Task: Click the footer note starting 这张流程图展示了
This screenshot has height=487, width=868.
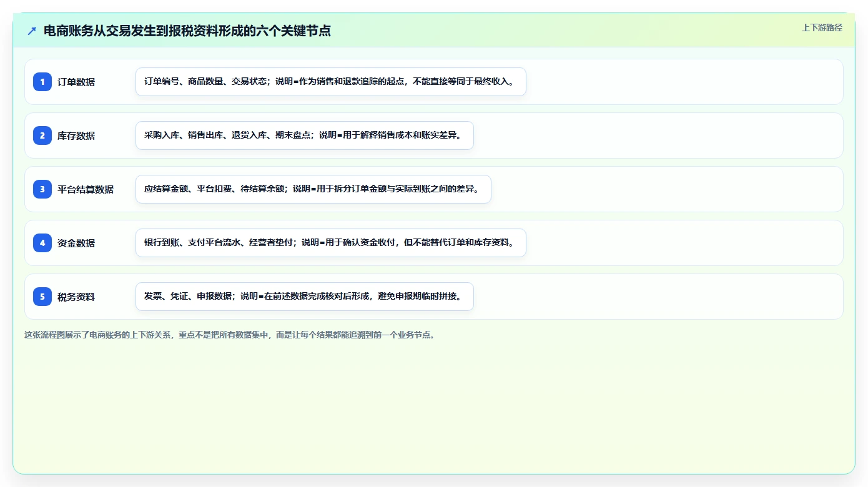Action: (230, 335)
